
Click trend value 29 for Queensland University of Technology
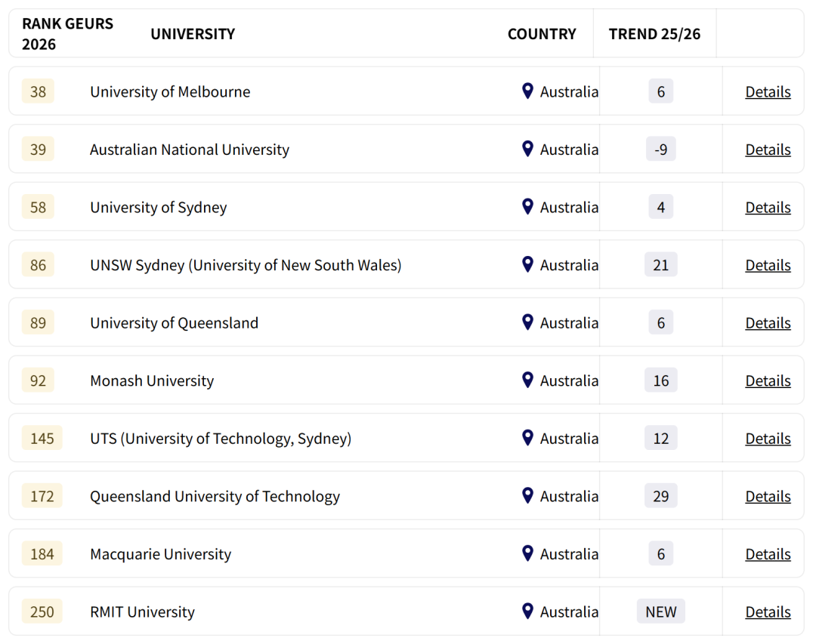pos(660,496)
